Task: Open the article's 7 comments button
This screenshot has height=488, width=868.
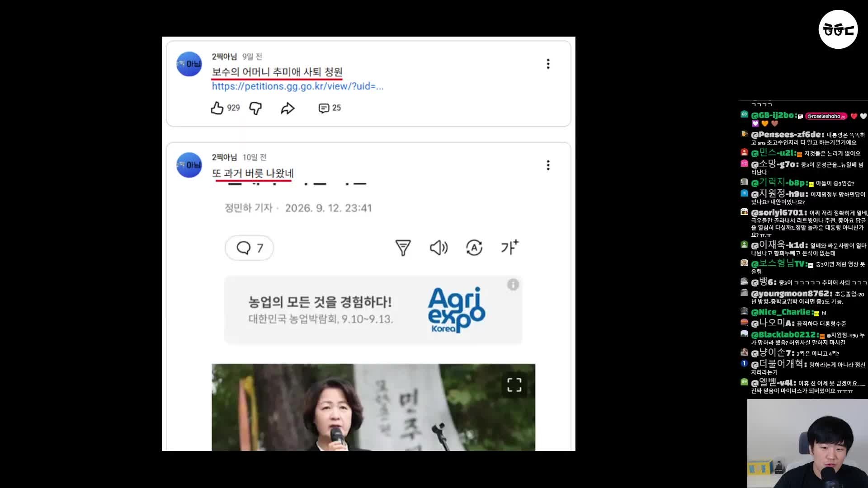Action: (x=249, y=248)
